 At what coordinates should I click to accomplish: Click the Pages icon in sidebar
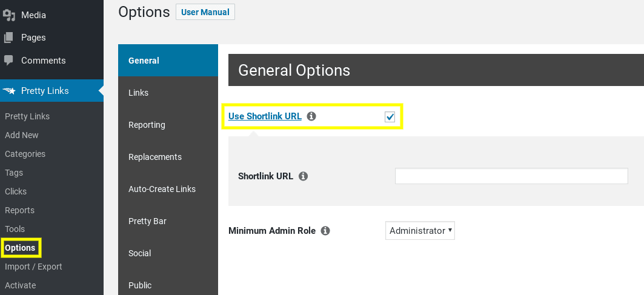click(x=8, y=38)
